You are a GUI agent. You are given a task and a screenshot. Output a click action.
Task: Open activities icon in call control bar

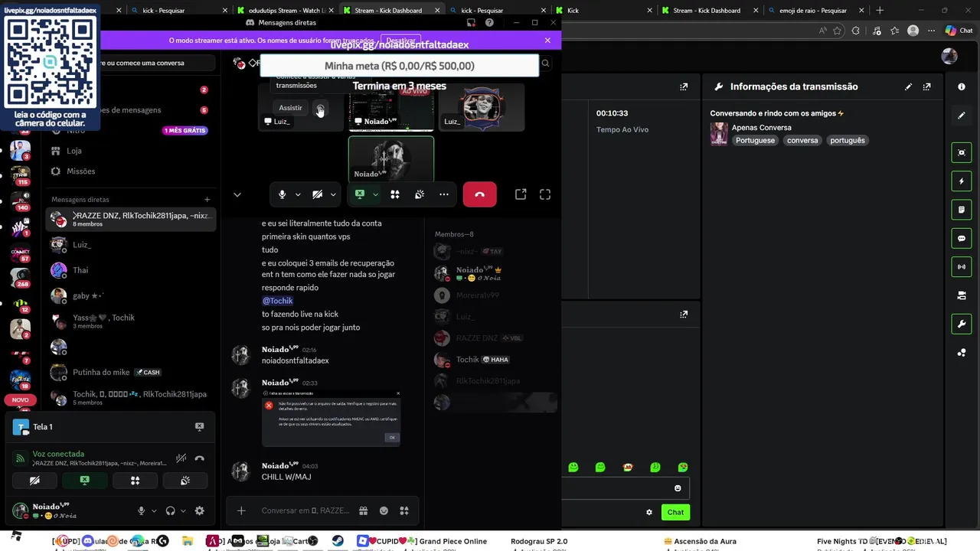pyautogui.click(x=395, y=194)
